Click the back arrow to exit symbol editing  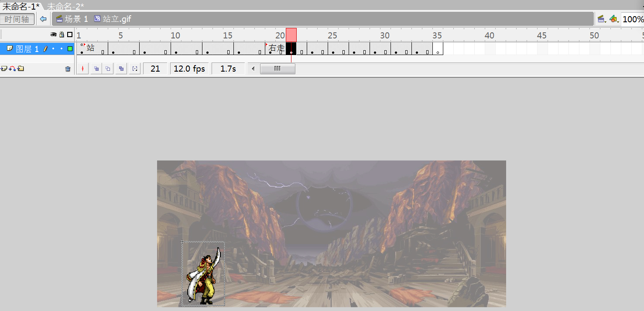pos(43,19)
